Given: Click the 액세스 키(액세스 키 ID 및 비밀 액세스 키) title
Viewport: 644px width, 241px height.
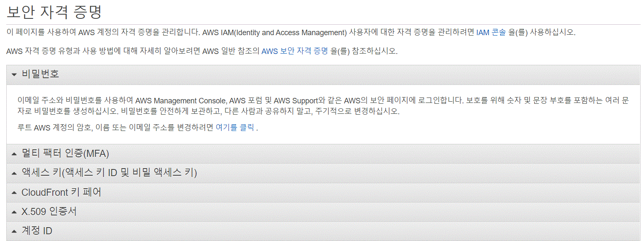Looking at the screenshot, I should pyautogui.click(x=109, y=173).
